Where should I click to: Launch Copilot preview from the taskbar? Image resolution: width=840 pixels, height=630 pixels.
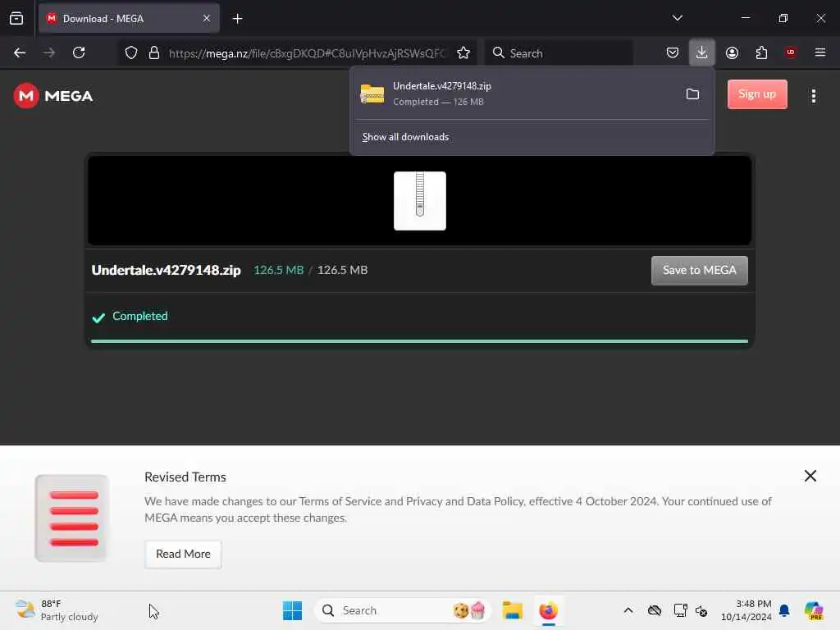813,610
